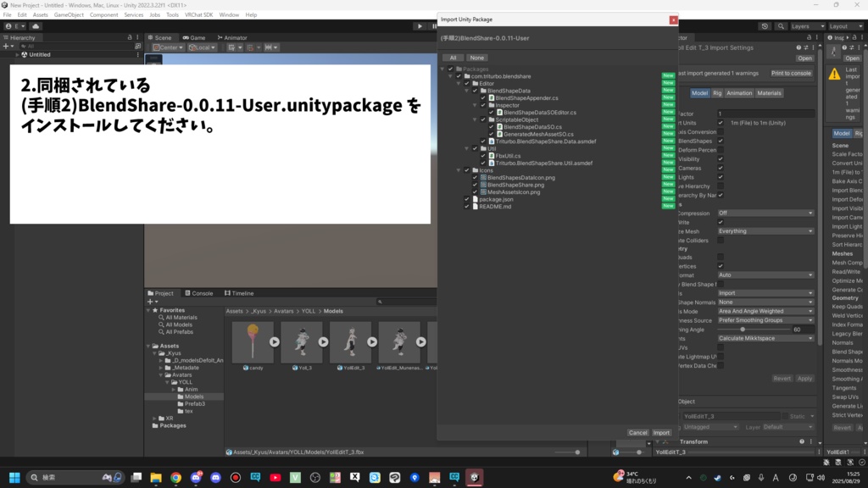Click the plus icon in Project panel
The width and height of the screenshot is (868, 488).
[x=150, y=302]
